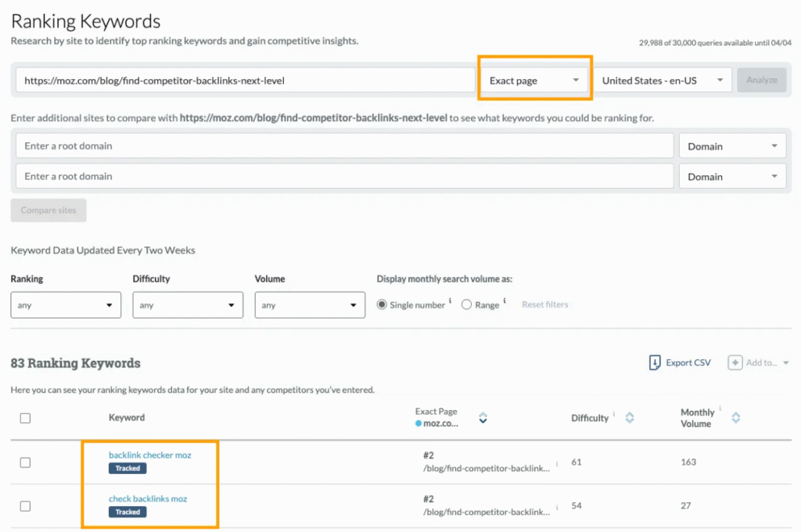
Task: Click the queries available until 04/04 text
Action: click(x=715, y=43)
